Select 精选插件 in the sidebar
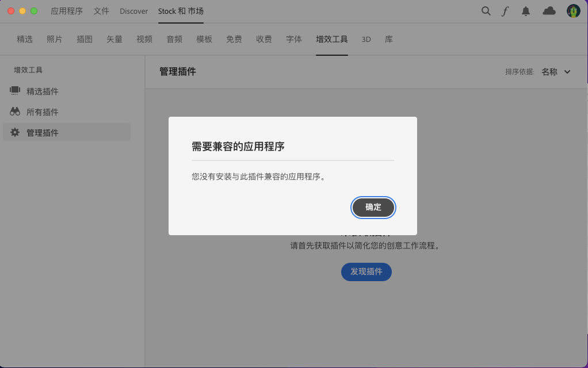 67,91
